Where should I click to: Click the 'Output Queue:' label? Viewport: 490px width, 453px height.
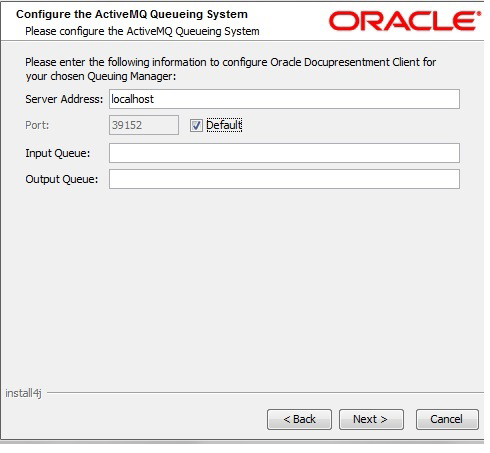tap(62, 179)
